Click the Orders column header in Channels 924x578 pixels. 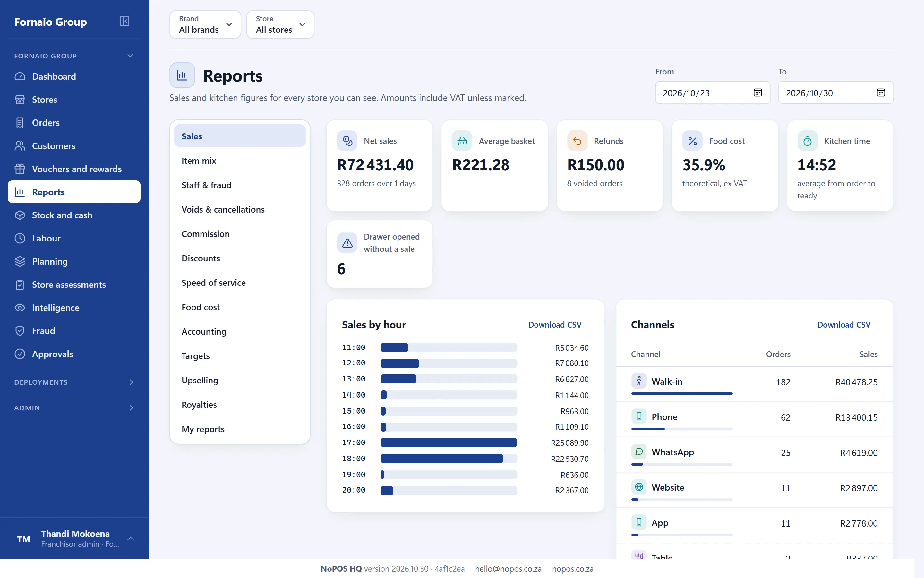pyautogui.click(x=778, y=354)
